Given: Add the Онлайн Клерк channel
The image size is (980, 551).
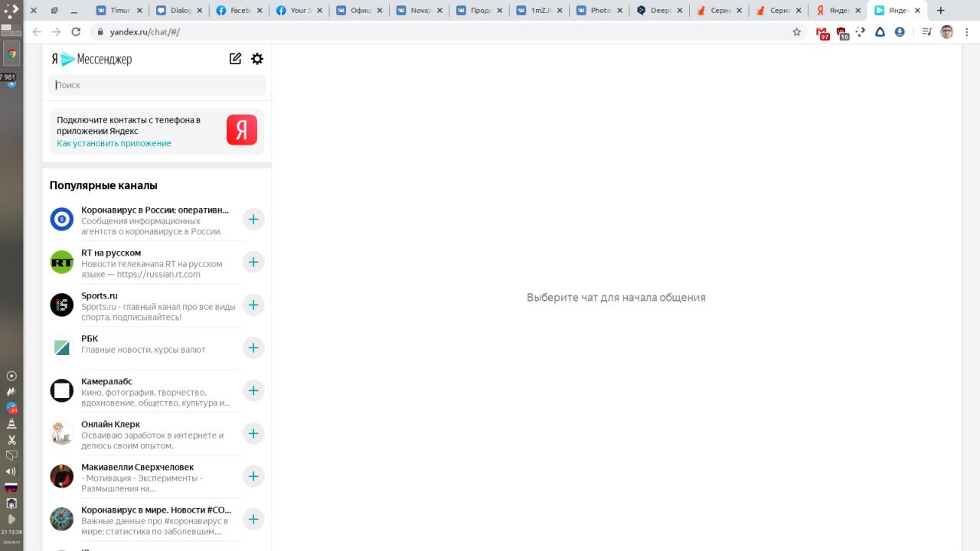Looking at the screenshot, I should (x=253, y=434).
